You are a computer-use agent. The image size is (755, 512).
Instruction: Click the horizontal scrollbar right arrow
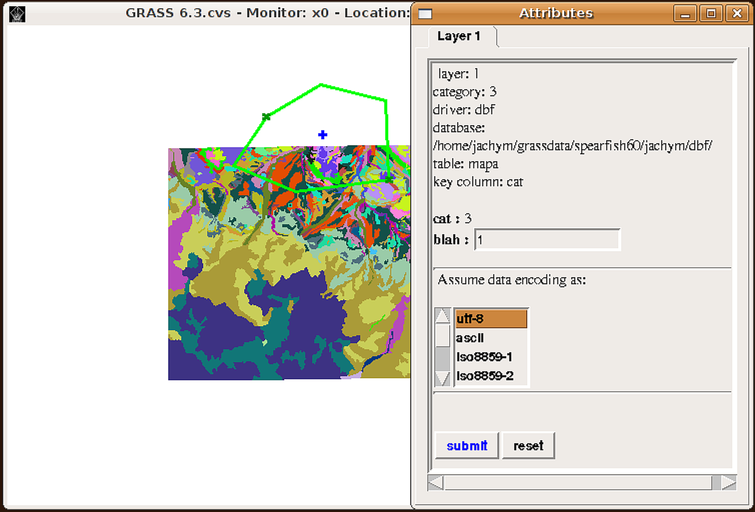[729, 482]
